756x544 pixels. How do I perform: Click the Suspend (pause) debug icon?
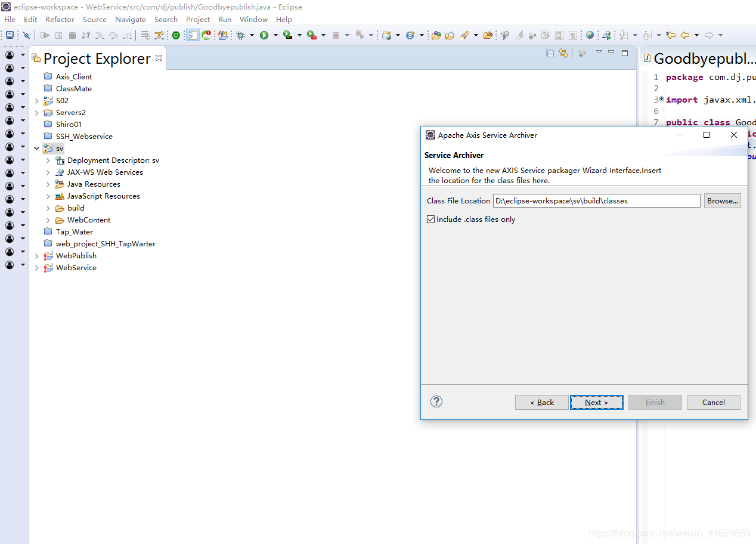click(x=58, y=35)
